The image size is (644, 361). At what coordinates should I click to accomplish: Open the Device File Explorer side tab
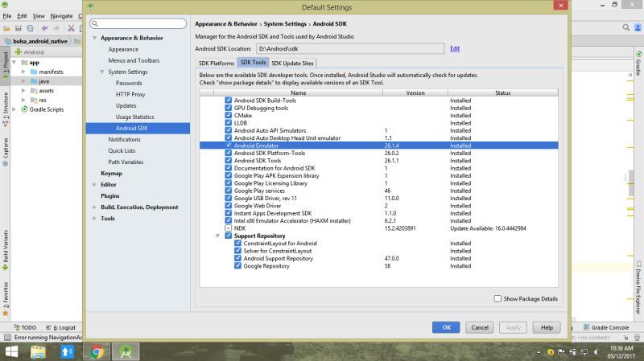638,287
